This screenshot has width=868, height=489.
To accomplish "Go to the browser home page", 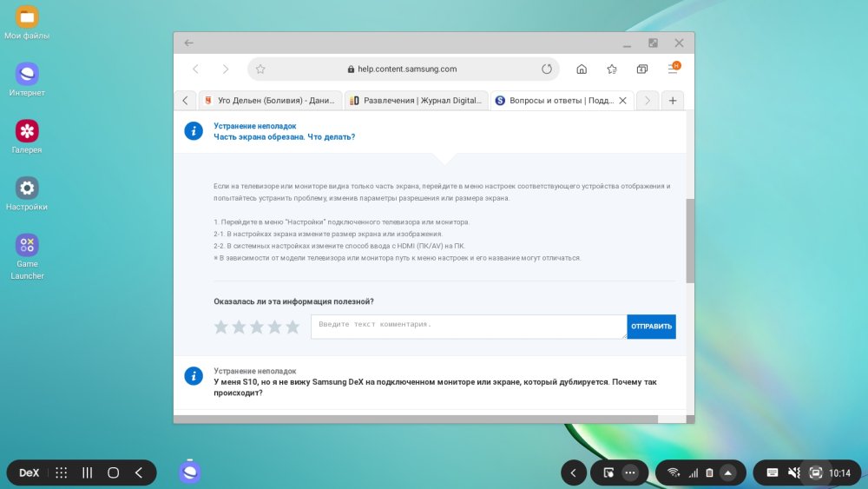I will click(582, 69).
